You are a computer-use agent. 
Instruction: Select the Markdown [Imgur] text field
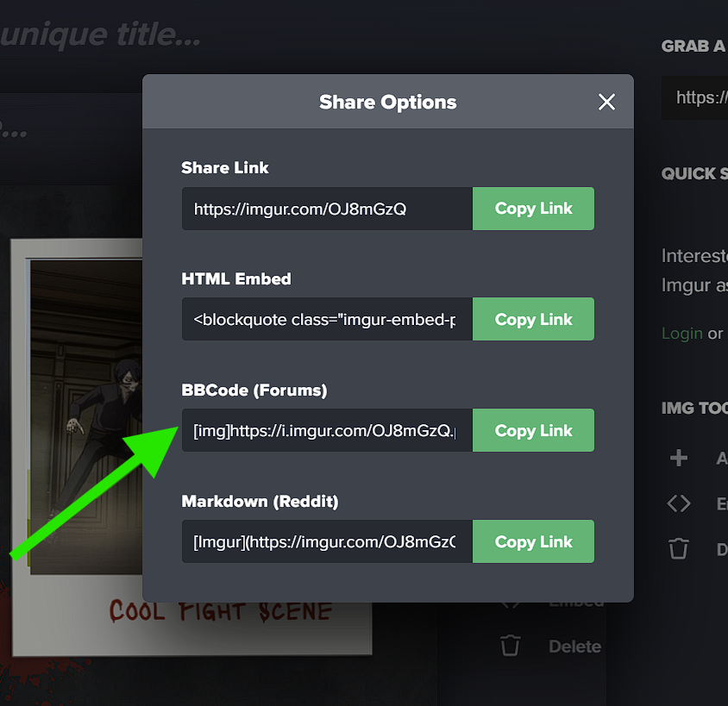[x=327, y=541]
